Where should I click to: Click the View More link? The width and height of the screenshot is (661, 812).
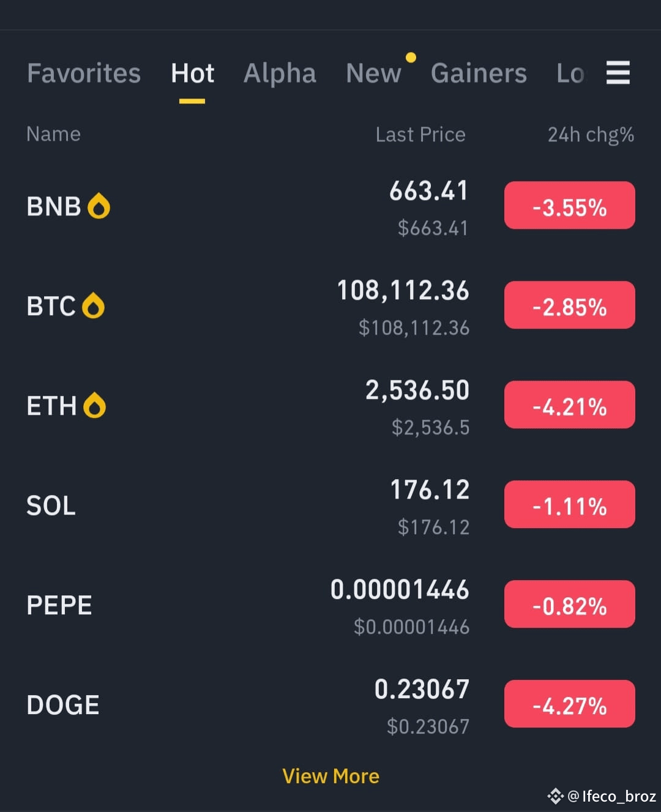[x=330, y=777]
